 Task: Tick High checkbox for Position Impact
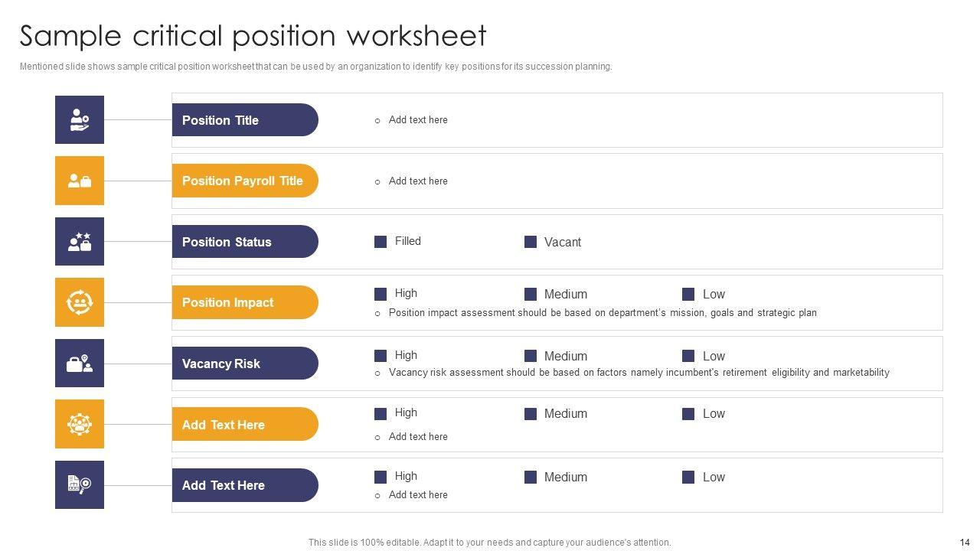coord(381,294)
